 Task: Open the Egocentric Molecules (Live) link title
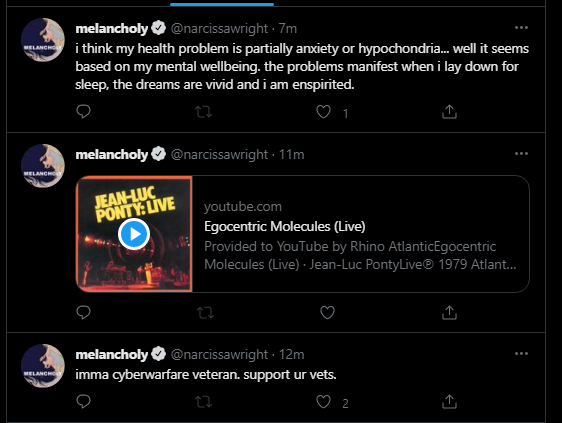point(285,227)
